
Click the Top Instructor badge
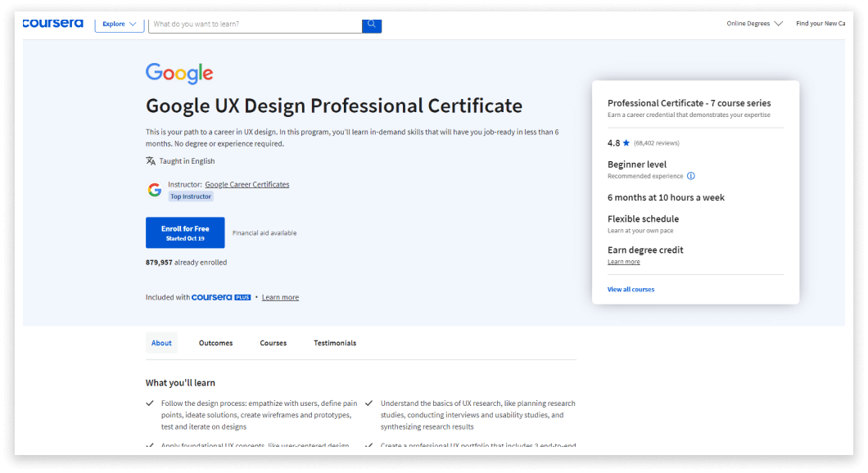point(191,196)
